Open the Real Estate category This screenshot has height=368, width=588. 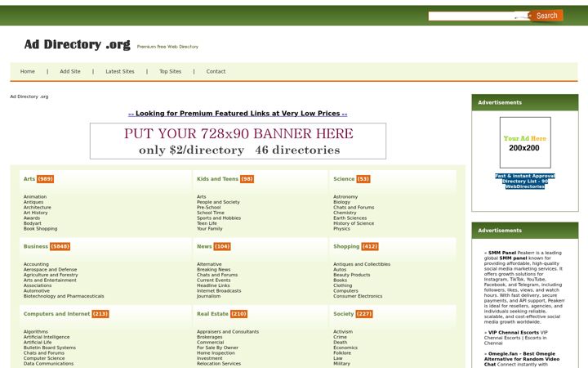click(212, 314)
